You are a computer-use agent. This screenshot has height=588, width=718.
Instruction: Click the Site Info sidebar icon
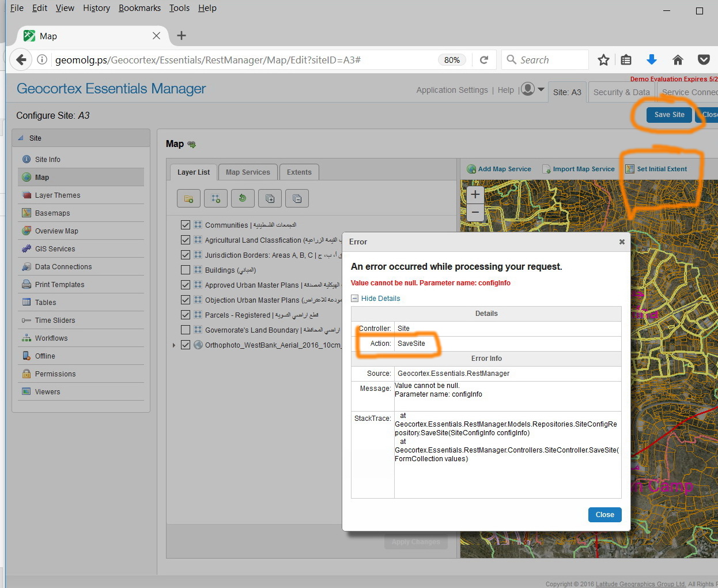(27, 159)
